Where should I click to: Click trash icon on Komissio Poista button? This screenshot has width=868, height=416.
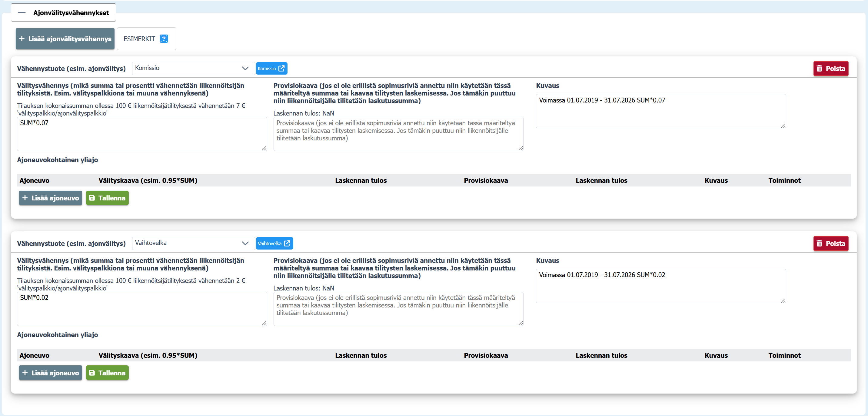coord(820,69)
